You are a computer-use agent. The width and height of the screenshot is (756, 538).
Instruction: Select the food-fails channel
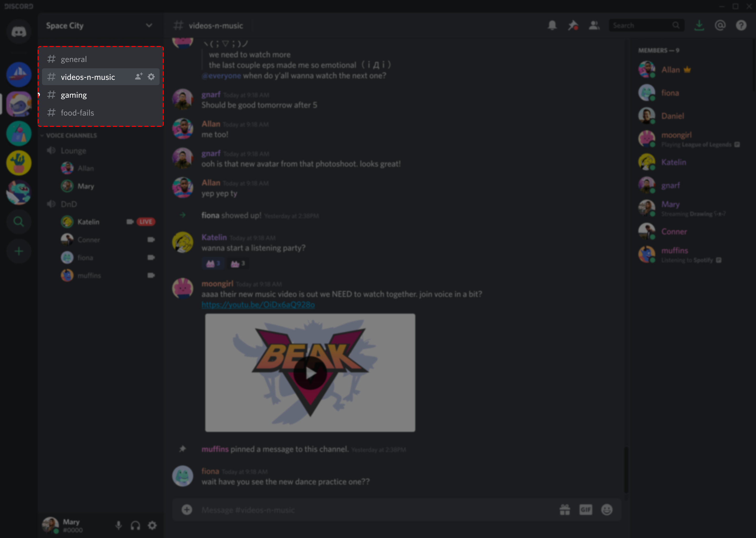tap(77, 112)
